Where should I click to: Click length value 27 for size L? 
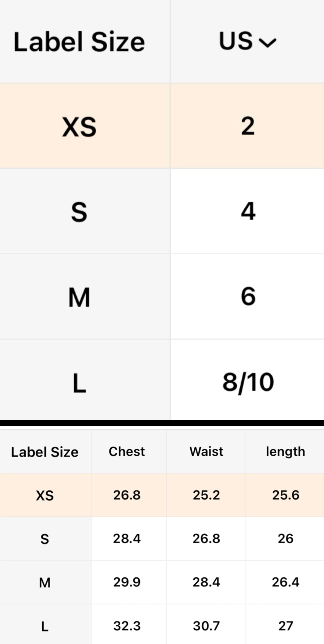(x=285, y=626)
